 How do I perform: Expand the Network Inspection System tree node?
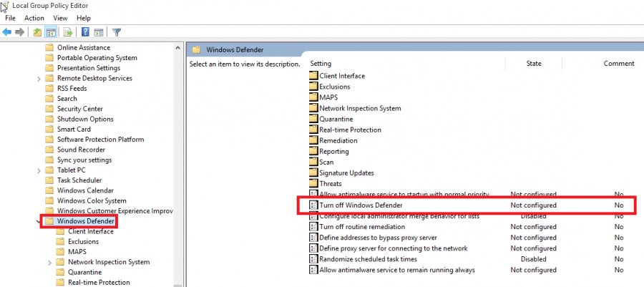(50, 263)
